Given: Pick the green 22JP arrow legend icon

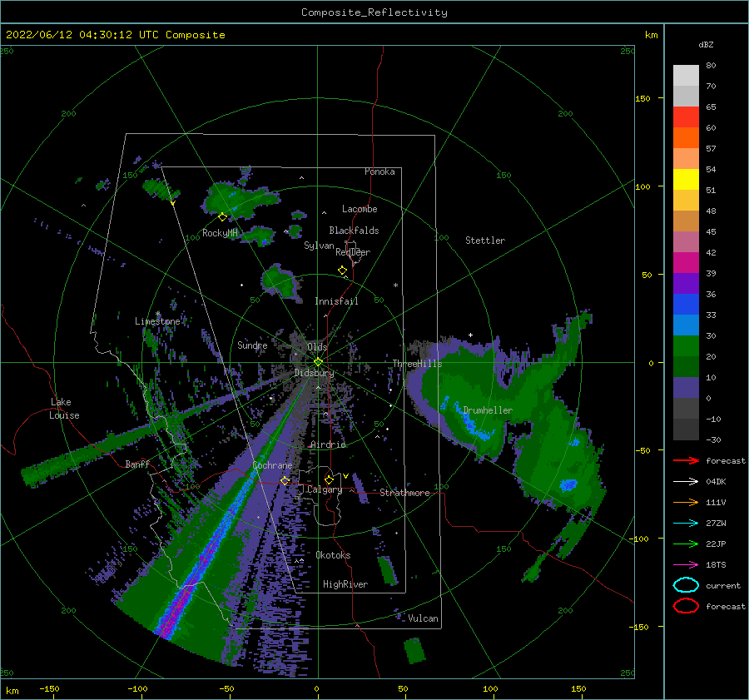Looking at the screenshot, I should [686, 544].
